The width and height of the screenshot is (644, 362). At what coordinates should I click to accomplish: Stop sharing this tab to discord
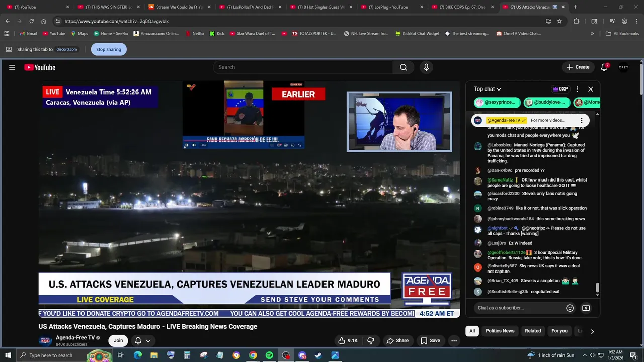pyautogui.click(x=109, y=49)
